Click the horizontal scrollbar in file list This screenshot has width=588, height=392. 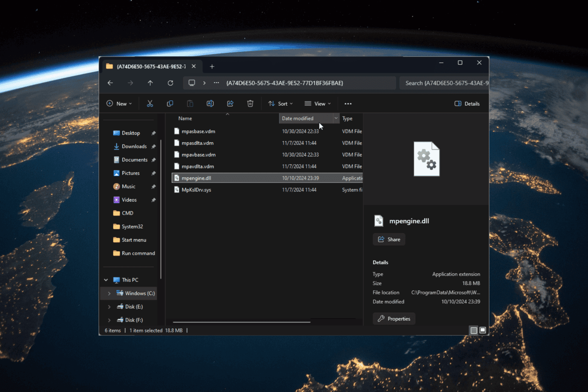[242, 322]
